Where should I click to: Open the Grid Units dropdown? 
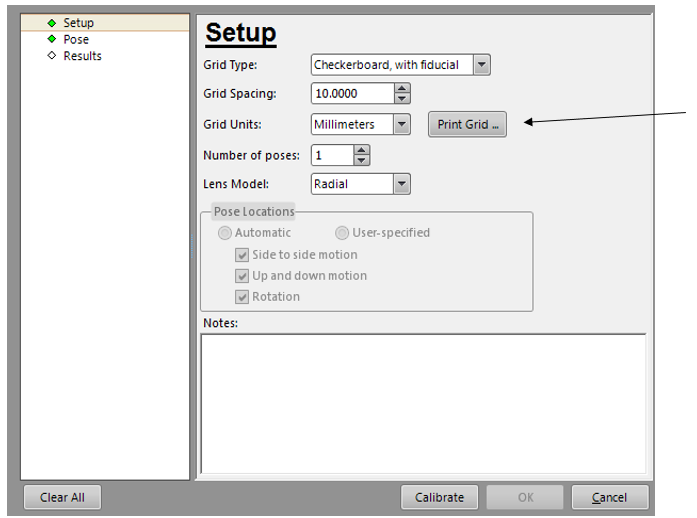[x=401, y=125]
